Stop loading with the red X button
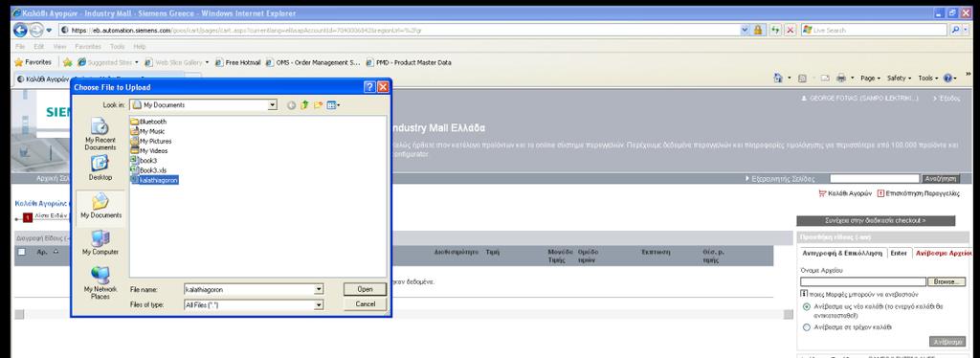Viewport: 980px width, 358px height. [x=790, y=30]
